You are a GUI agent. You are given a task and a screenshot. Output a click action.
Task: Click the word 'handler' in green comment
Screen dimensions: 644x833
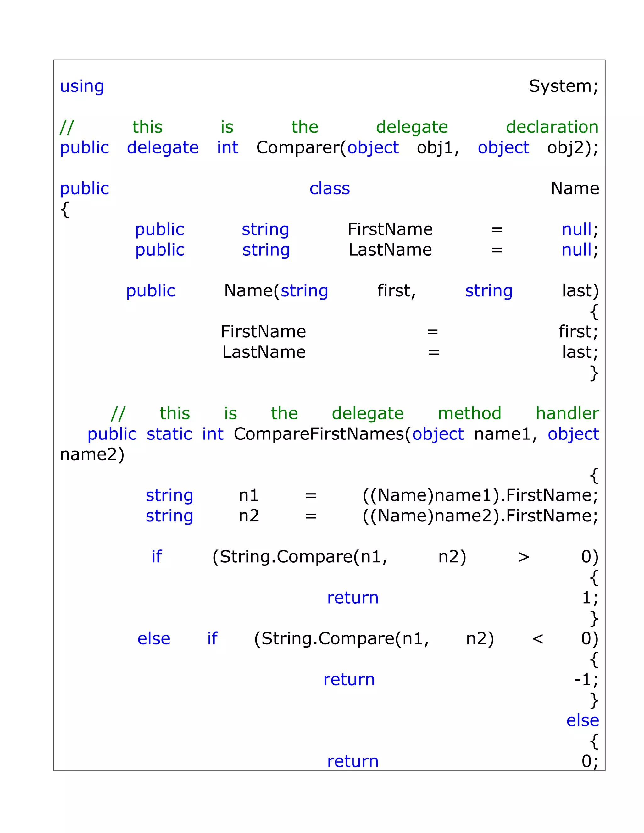point(567,413)
